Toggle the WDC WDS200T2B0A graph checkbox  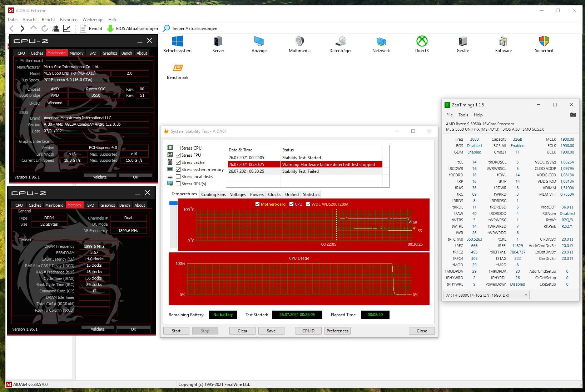coord(308,204)
